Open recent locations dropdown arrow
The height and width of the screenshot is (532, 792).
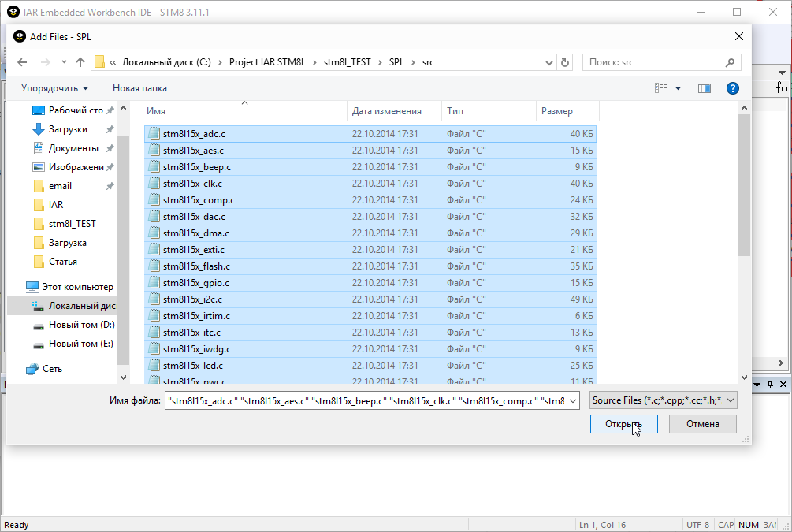click(x=64, y=62)
